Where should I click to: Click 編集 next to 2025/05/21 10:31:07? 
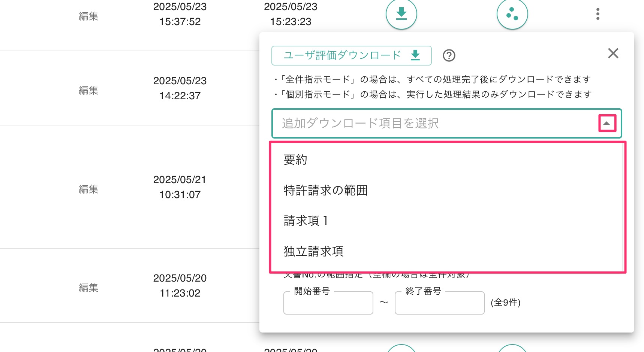point(88,189)
